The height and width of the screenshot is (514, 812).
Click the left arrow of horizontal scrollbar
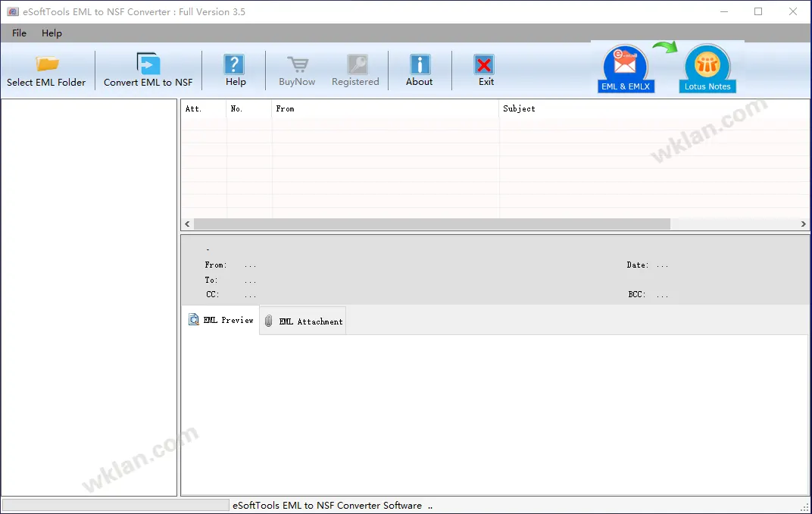click(187, 224)
